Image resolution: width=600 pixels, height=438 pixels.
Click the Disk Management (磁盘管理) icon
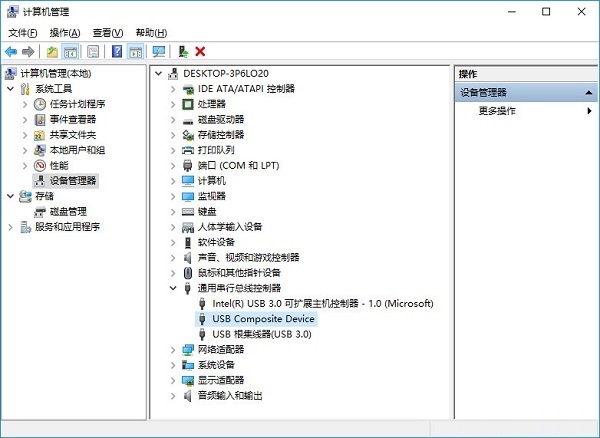click(x=40, y=212)
